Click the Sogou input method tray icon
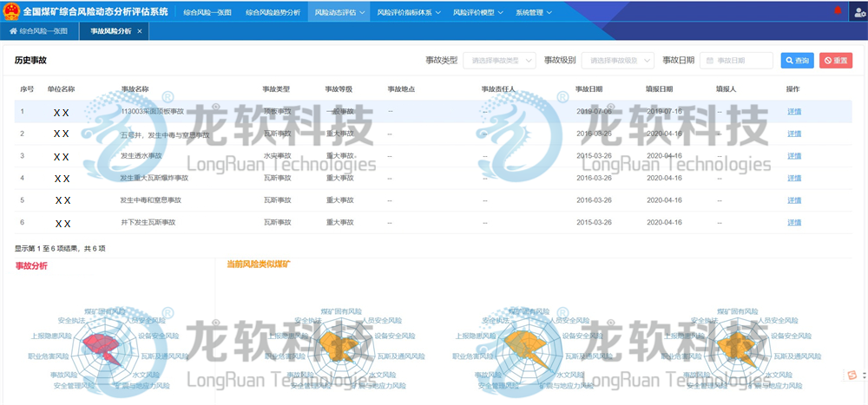 (852, 375)
